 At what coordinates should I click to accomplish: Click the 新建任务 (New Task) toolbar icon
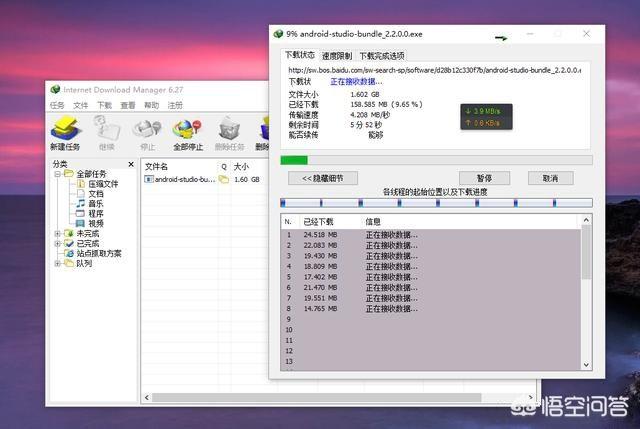[65, 131]
